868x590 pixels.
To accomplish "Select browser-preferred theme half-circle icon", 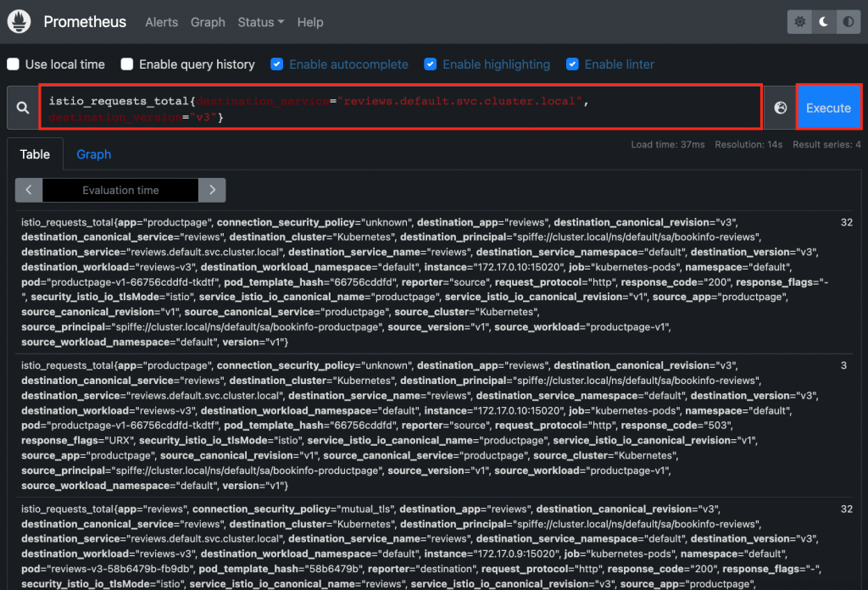I will [848, 21].
